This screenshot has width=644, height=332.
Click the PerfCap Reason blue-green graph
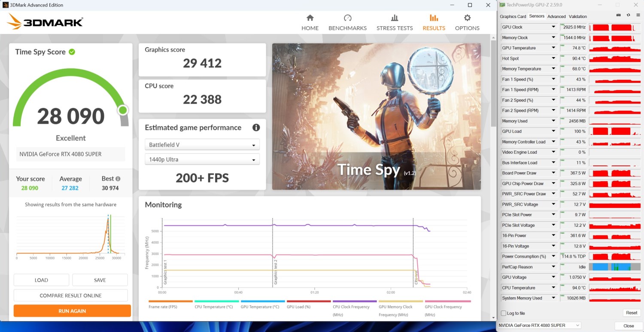click(614, 267)
